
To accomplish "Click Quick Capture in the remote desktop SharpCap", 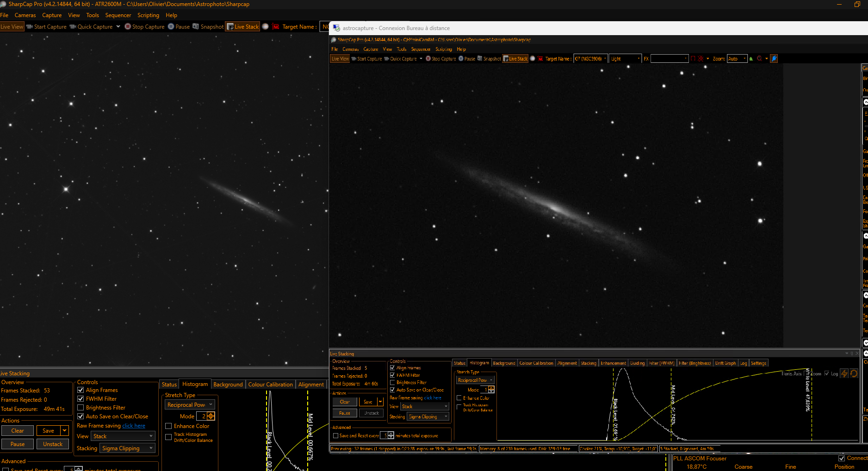I will (400, 59).
